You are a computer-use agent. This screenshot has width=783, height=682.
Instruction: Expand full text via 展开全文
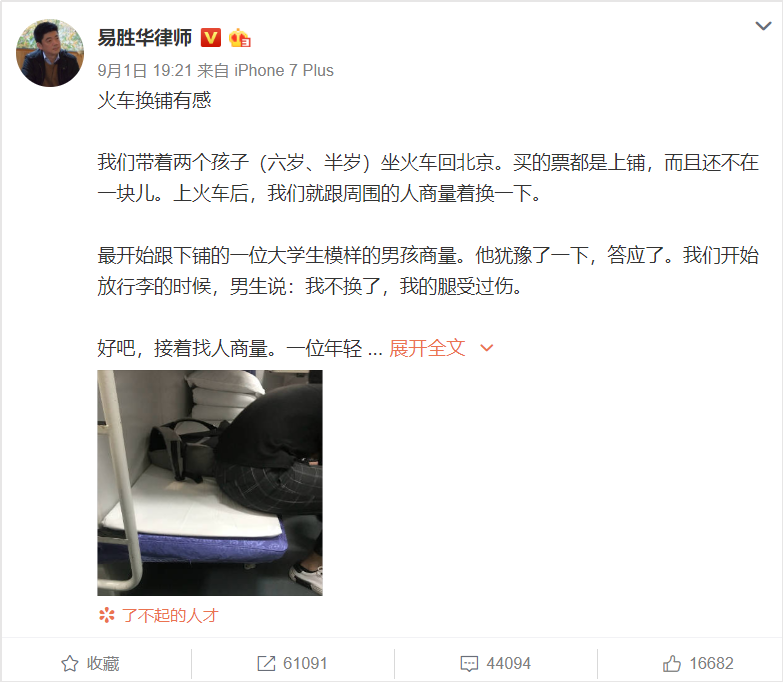point(427,348)
